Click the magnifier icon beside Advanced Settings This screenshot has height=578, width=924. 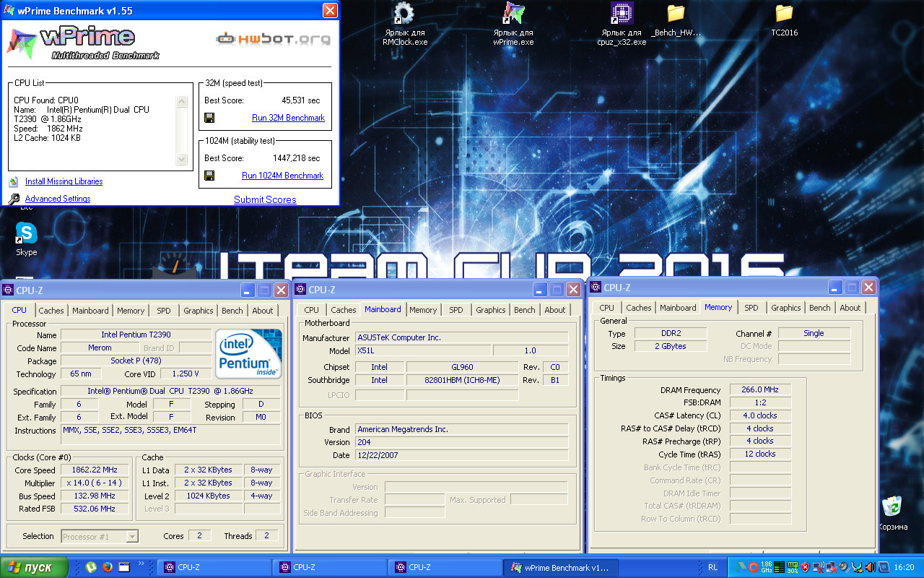coord(13,199)
